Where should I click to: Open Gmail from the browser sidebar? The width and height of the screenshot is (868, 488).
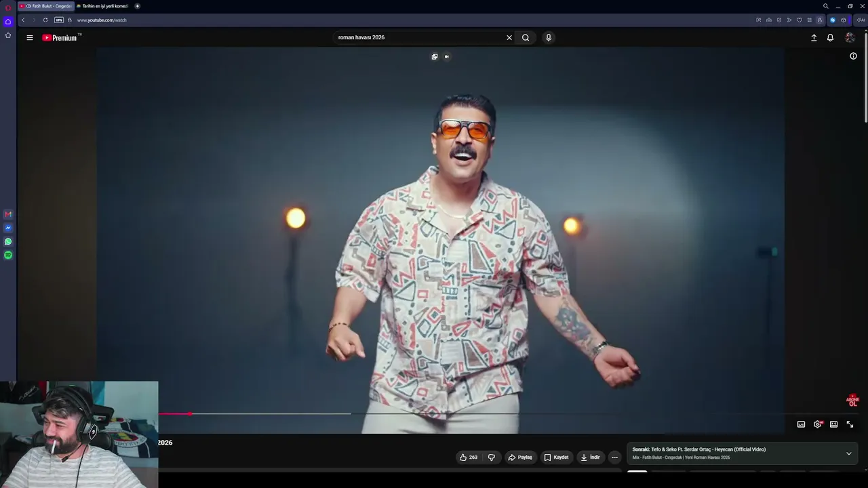pyautogui.click(x=8, y=214)
